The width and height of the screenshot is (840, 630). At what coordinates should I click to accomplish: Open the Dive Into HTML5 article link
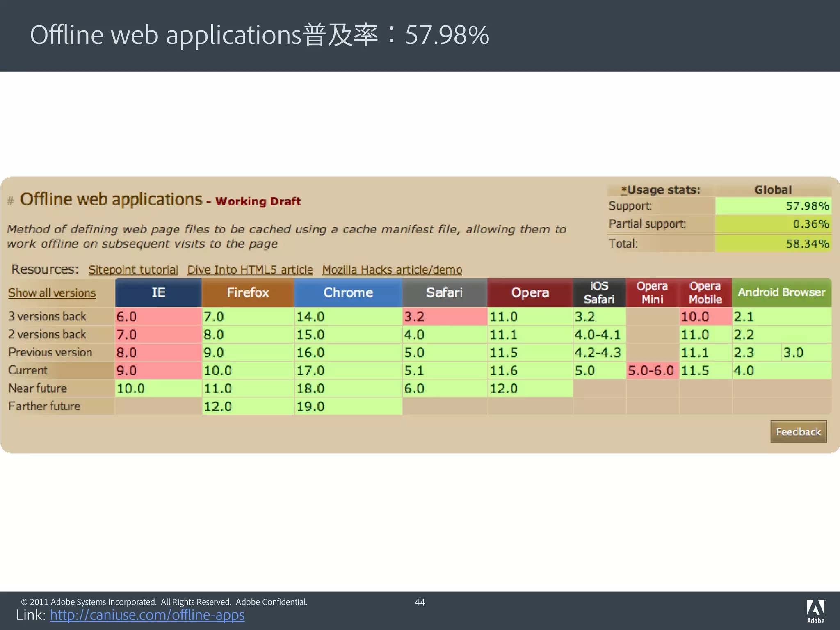250,269
